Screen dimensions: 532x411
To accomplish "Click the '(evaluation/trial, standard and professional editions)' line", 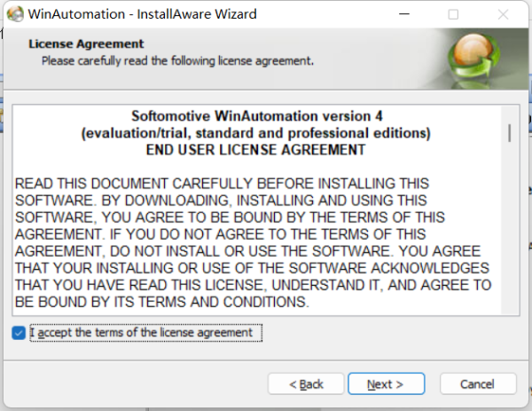I will (256, 133).
